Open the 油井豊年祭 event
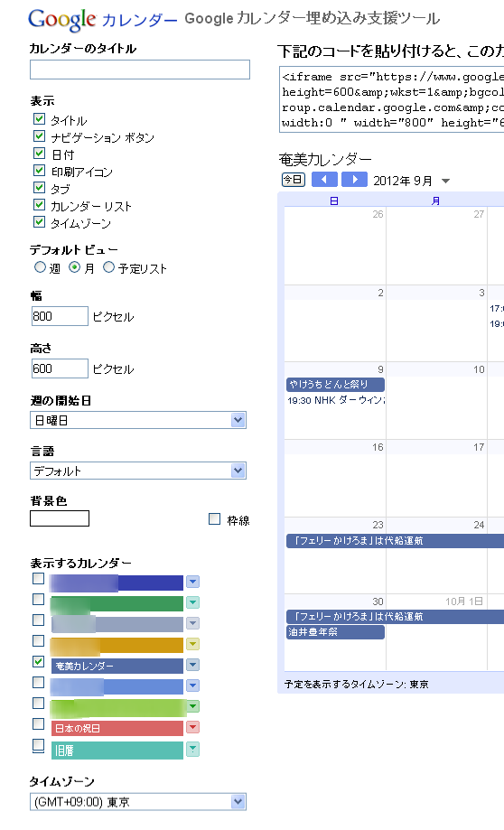 336,632
